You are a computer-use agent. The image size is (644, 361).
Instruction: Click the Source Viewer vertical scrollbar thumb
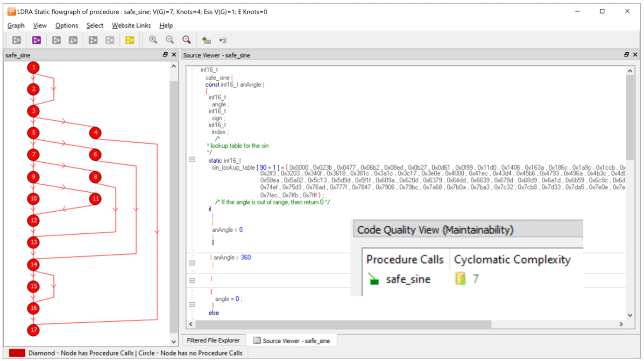[630, 118]
